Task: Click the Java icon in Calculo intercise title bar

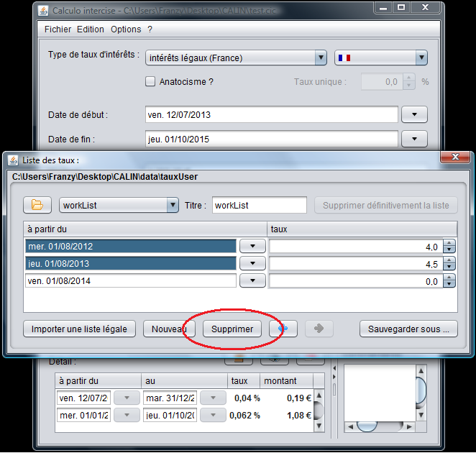Action: 43,11
